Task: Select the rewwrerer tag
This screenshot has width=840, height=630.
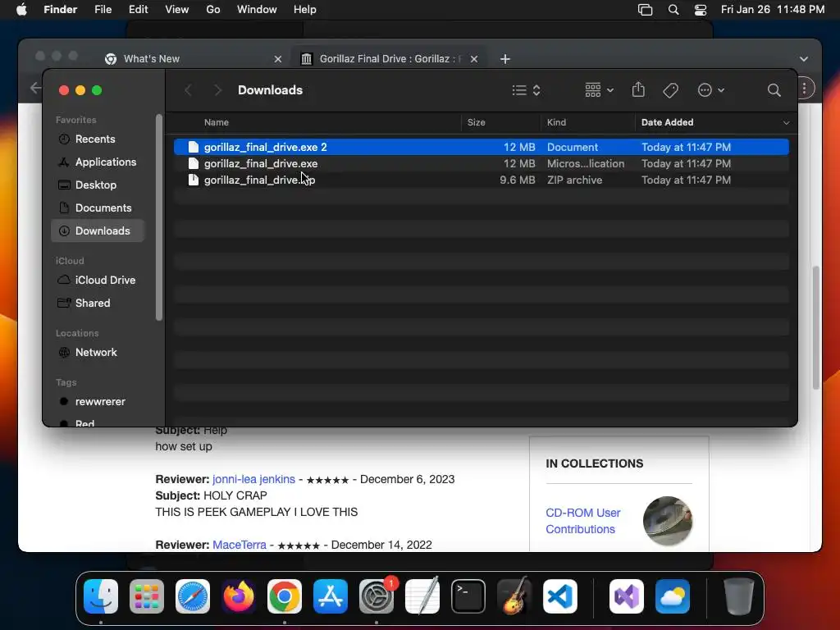Action: click(x=98, y=402)
